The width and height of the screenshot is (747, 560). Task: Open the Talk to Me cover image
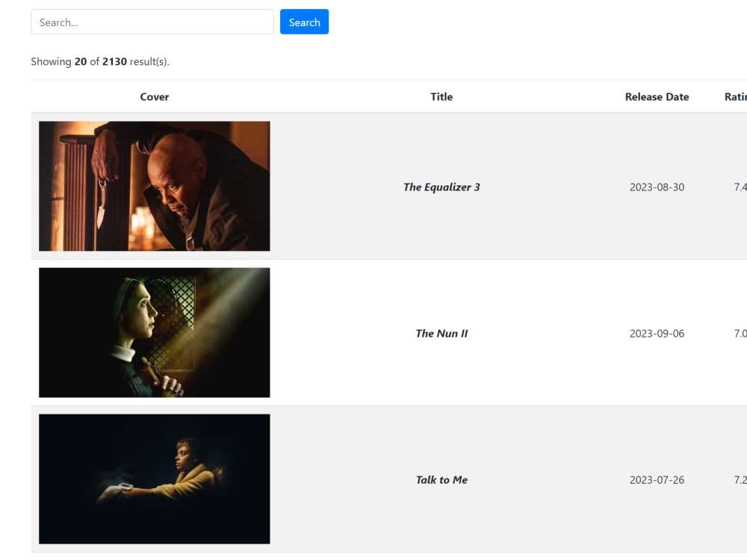[155, 479]
